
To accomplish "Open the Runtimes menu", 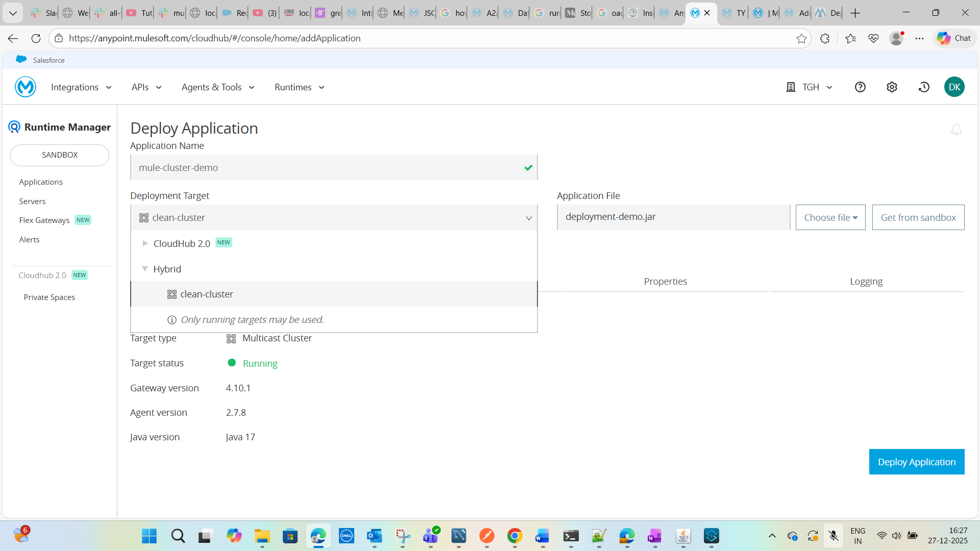I will point(299,87).
